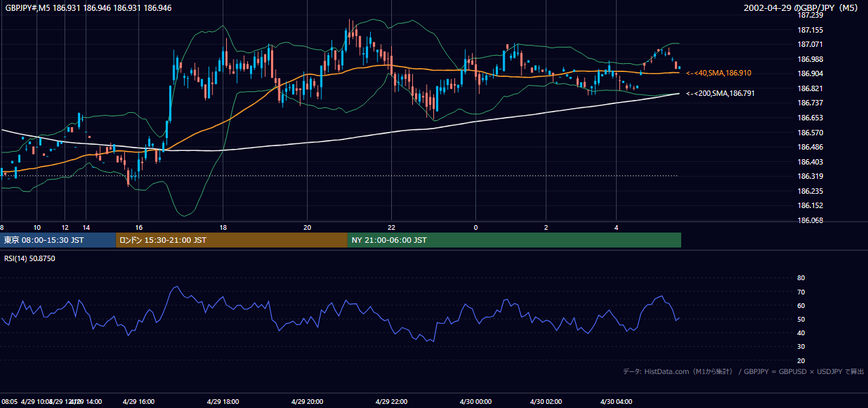This screenshot has height=408, width=868.
Task: Select the 60 level on RSI axis
Action: [801, 305]
